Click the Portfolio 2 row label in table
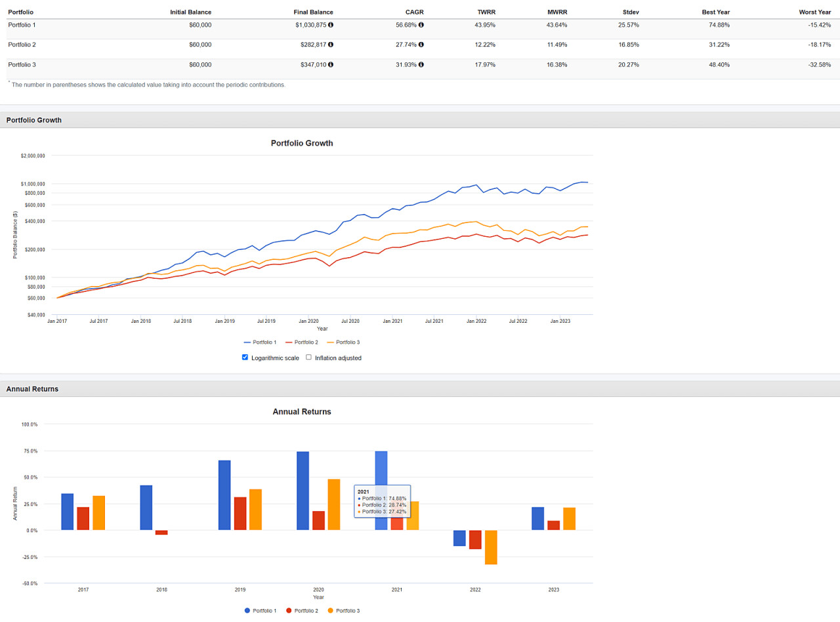This screenshot has width=840, height=622. 22,45
